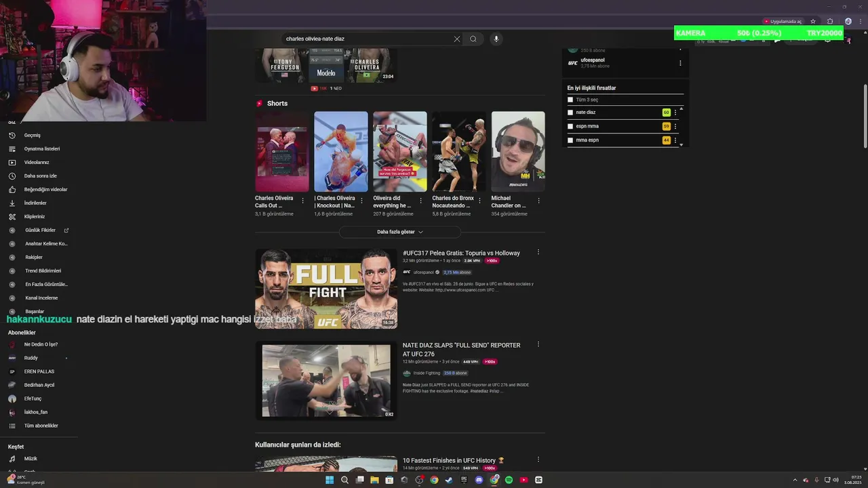Open menu for 10 Fastest Finishes video
The image size is (868, 488).
coord(538,460)
